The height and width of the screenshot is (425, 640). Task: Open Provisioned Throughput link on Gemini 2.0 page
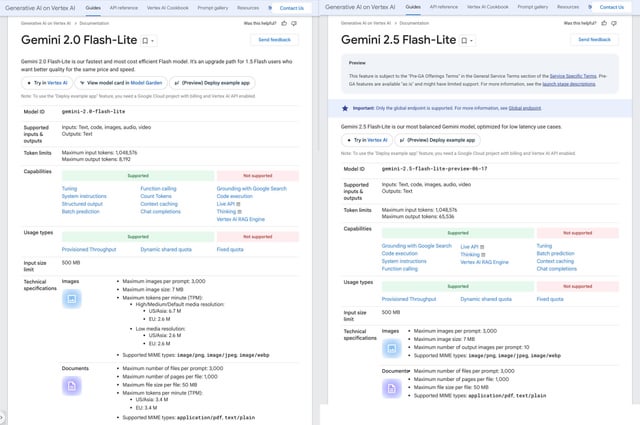pos(89,249)
